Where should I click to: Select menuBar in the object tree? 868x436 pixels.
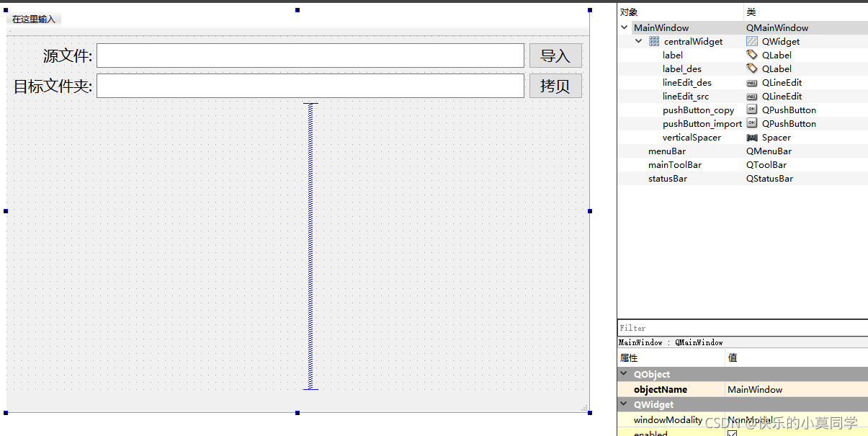(x=667, y=151)
